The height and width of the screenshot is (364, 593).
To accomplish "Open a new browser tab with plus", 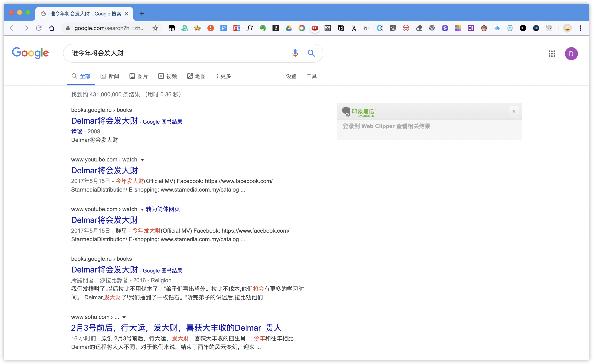I will [x=142, y=14].
